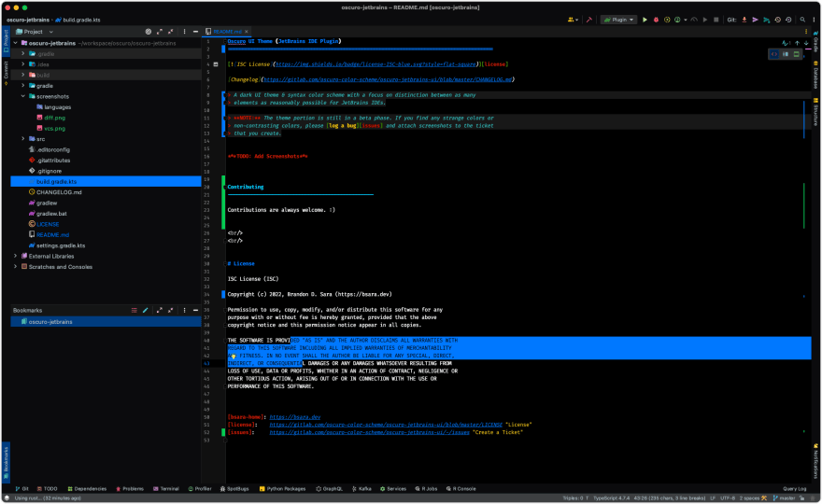
Task: Toggle the Gradle tool window stripe button
Action: pyautogui.click(x=815, y=42)
